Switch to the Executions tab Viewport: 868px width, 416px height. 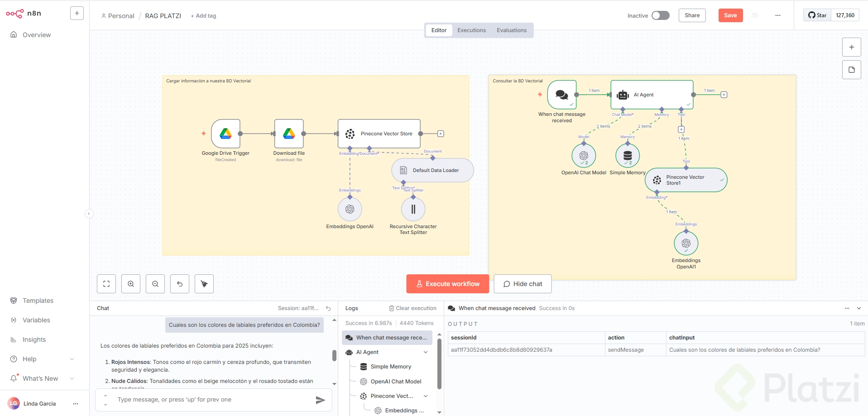pyautogui.click(x=471, y=30)
